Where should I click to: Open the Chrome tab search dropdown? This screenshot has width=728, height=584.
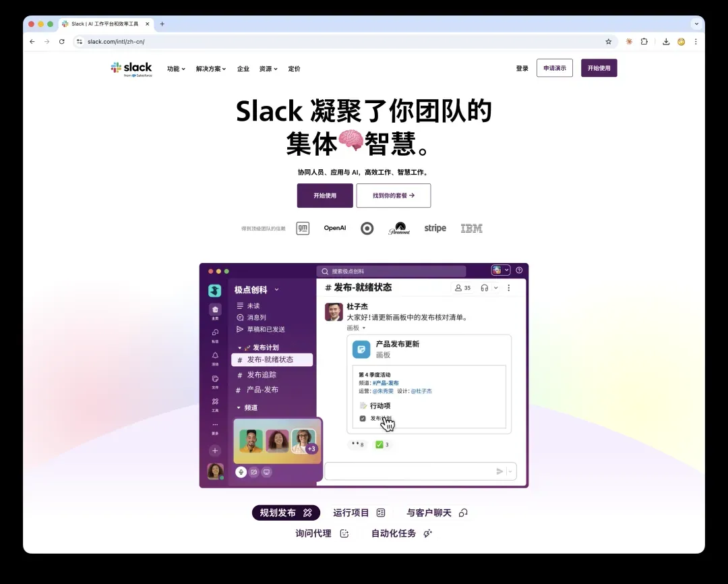[696, 24]
